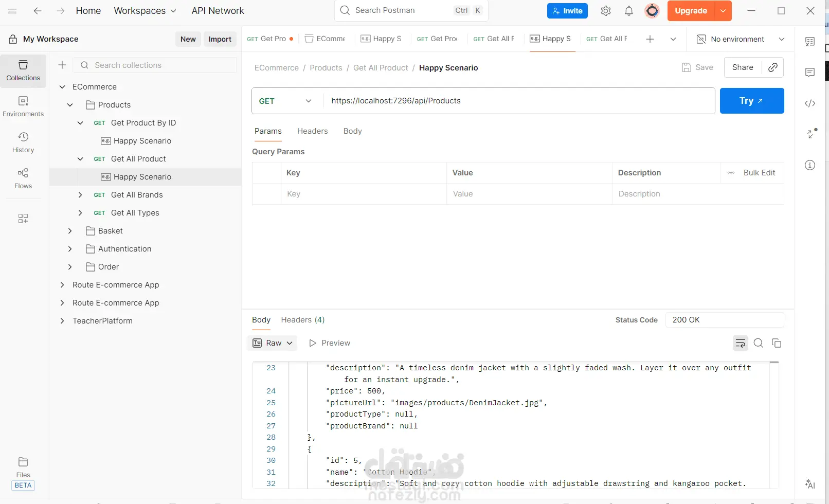Expand the Workspaces dropdown
829x504 pixels.
[x=145, y=11]
